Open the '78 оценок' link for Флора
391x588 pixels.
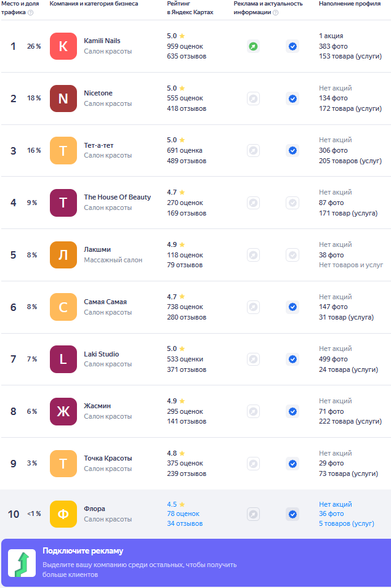[183, 513]
